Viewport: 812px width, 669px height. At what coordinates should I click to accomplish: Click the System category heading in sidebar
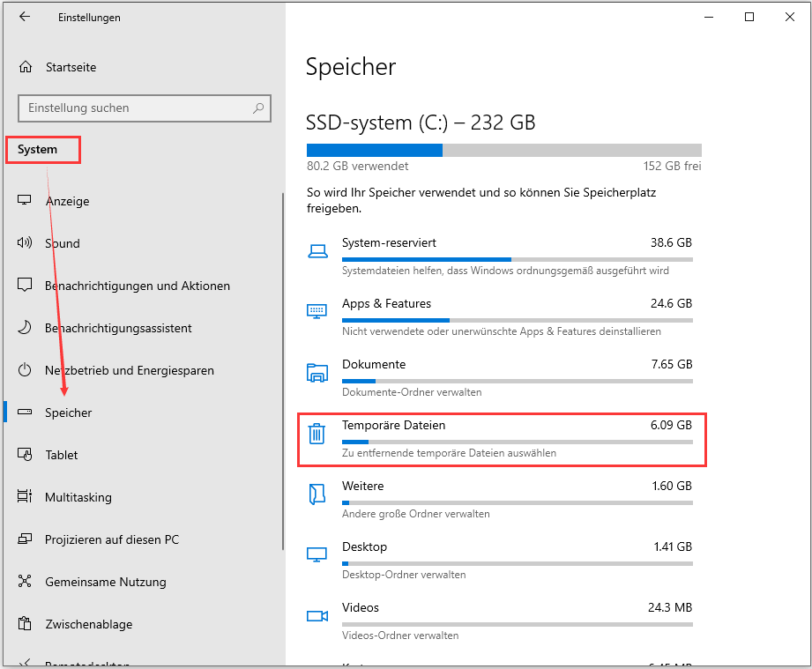(37, 149)
